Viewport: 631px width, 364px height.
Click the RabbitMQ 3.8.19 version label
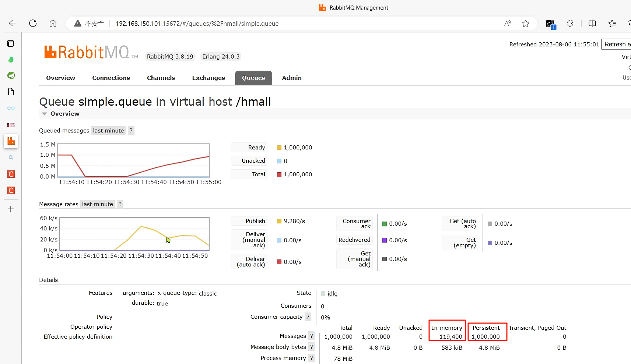coord(170,56)
